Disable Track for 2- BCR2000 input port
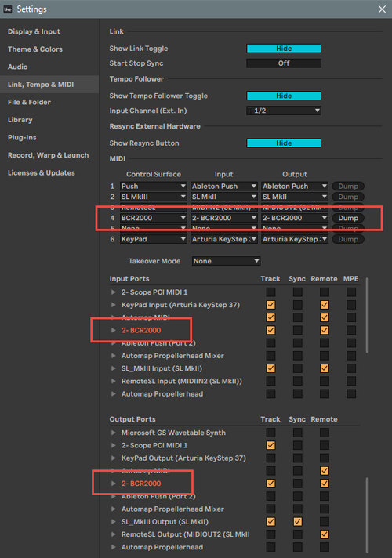This screenshot has height=558, width=392. click(271, 330)
